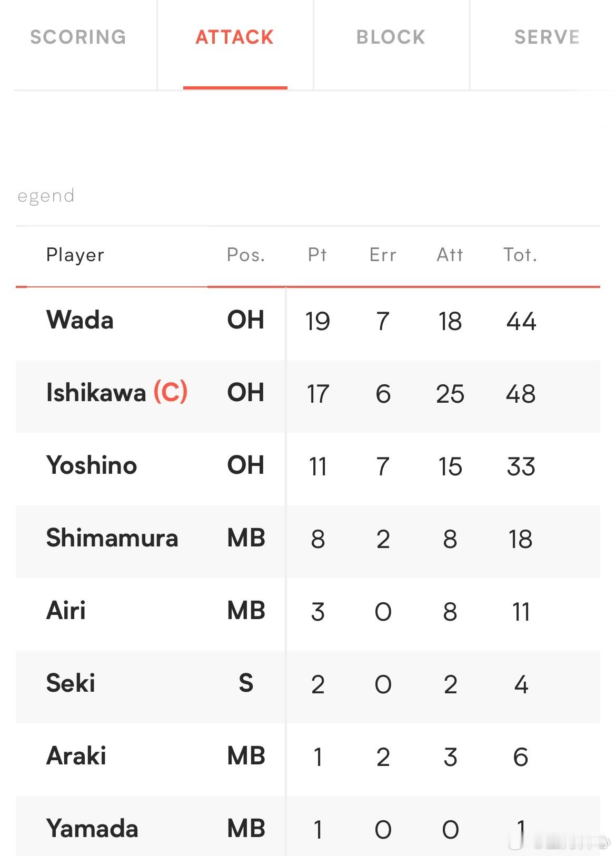This screenshot has height=856, width=616.
Task: Sort by the Tot. column header
Action: [x=520, y=255]
